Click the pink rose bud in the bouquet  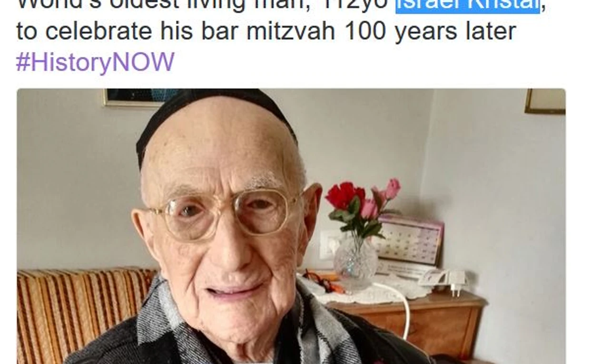pos(393,189)
